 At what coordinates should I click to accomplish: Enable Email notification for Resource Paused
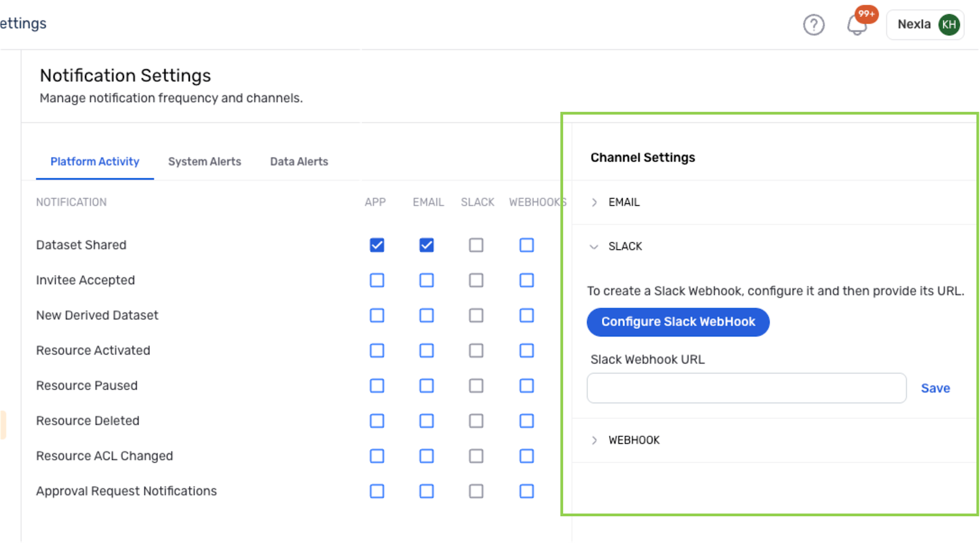click(427, 386)
